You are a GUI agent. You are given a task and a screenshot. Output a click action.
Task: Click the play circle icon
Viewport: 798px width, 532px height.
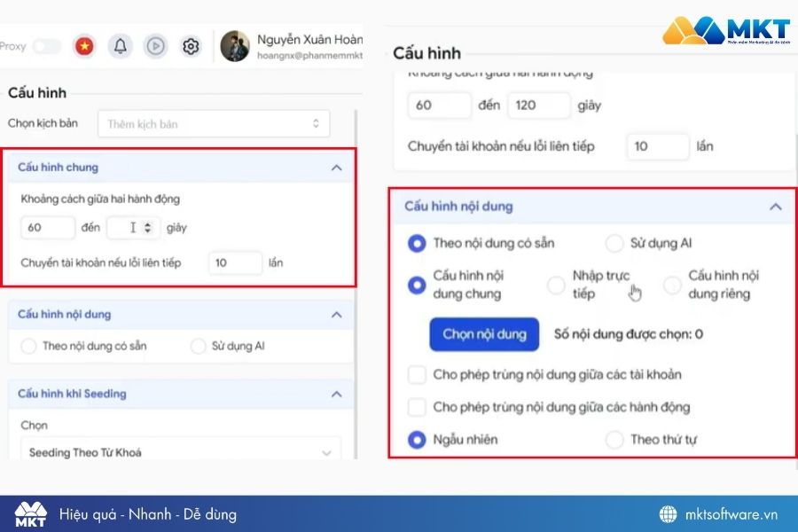coord(155,46)
